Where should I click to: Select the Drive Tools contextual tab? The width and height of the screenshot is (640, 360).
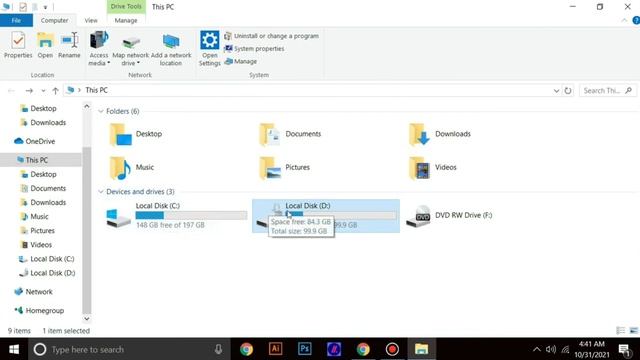126,7
